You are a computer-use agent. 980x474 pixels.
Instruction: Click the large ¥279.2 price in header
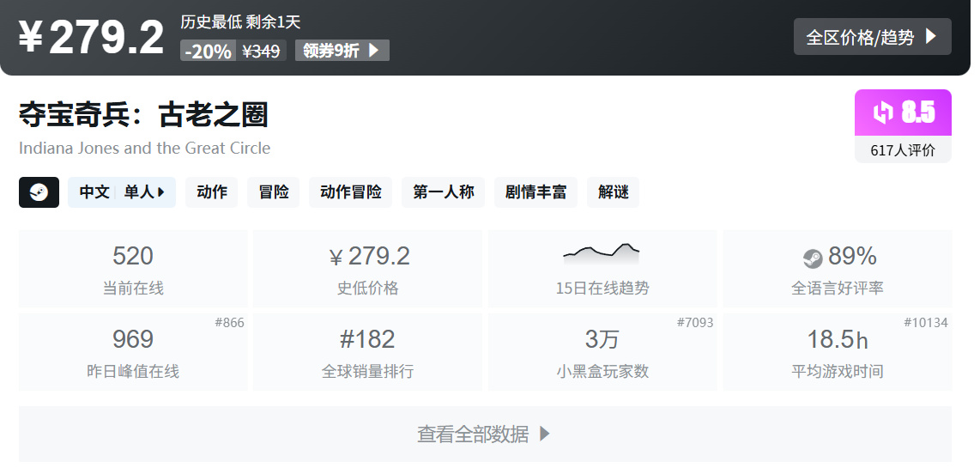point(91,38)
